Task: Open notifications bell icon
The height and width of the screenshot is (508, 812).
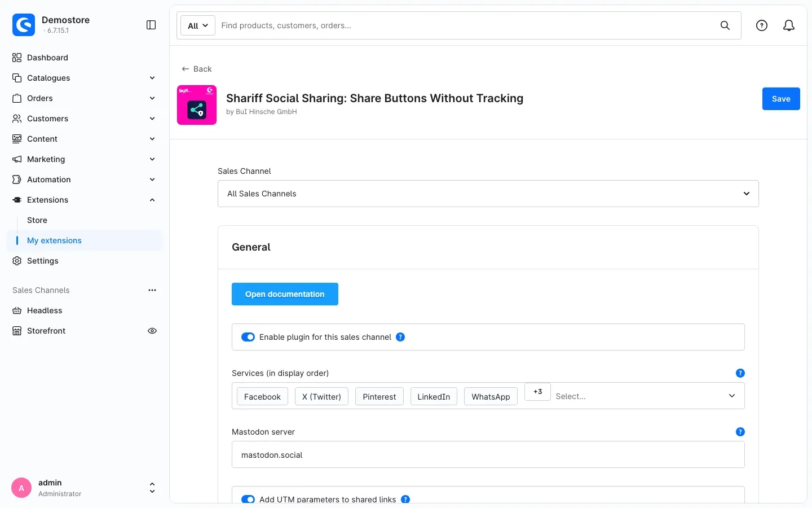Action: [x=789, y=25]
